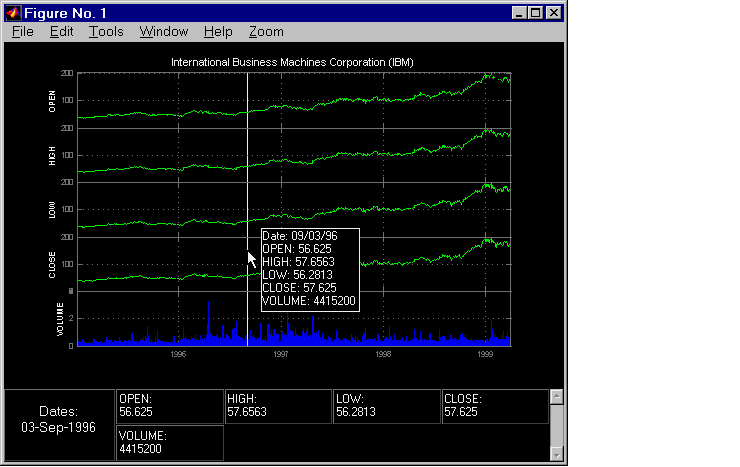Click the Figure No. 1 title bar text

pyautogui.click(x=65, y=13)
